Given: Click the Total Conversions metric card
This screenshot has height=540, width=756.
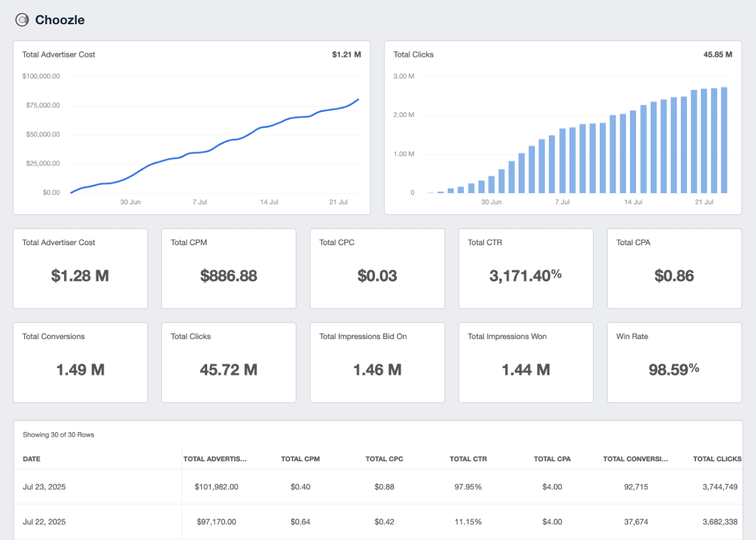Looking at the screenshot, I should pyautogui.click(x=80, y=362).
